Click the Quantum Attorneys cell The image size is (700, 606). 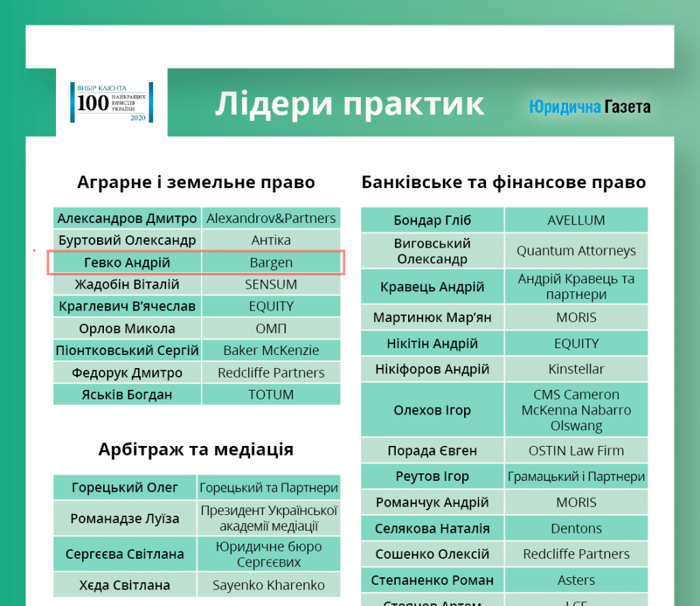576,251
